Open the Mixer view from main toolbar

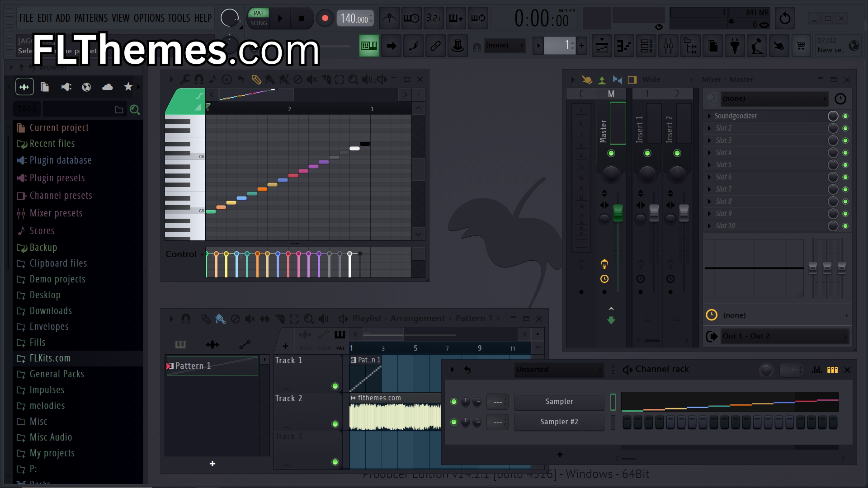tap(668, 46)
